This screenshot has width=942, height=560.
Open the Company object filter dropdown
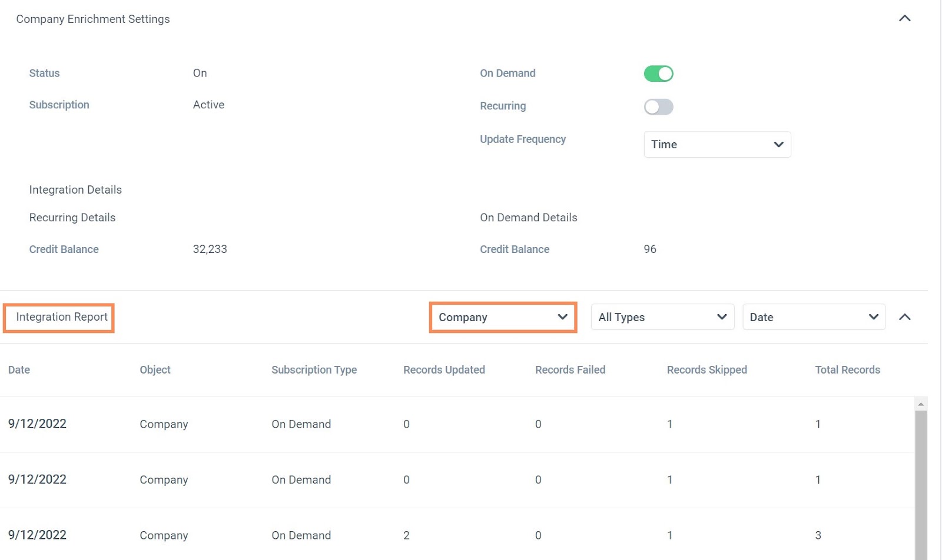[503, 318]
